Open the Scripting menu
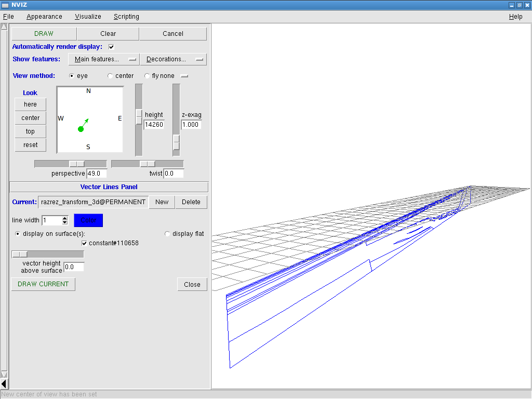This screenshot has width=532, height=399. coord(126,17)
